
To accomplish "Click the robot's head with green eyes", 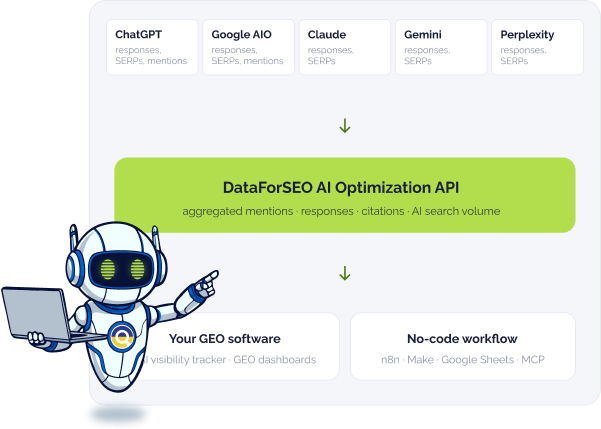I will pos(117,263).
